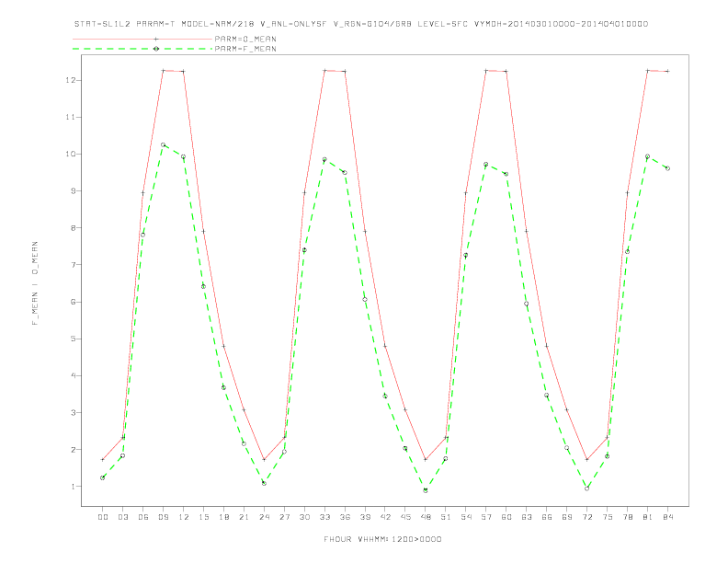The image size is (728, 563).
Task: Click y-axis tick label 2
Action: (x=74, y=450)
